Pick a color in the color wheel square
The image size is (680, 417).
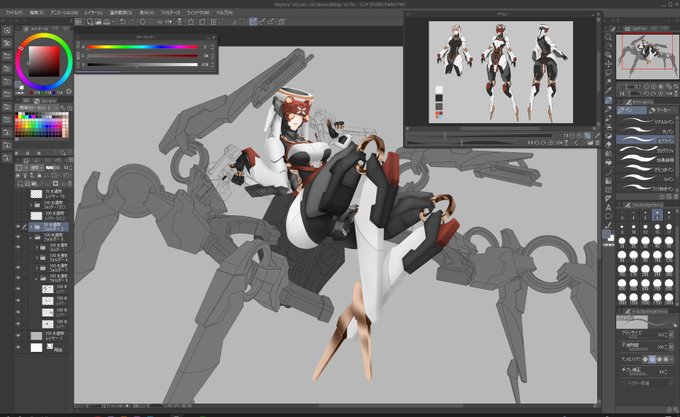coord(44,61)
